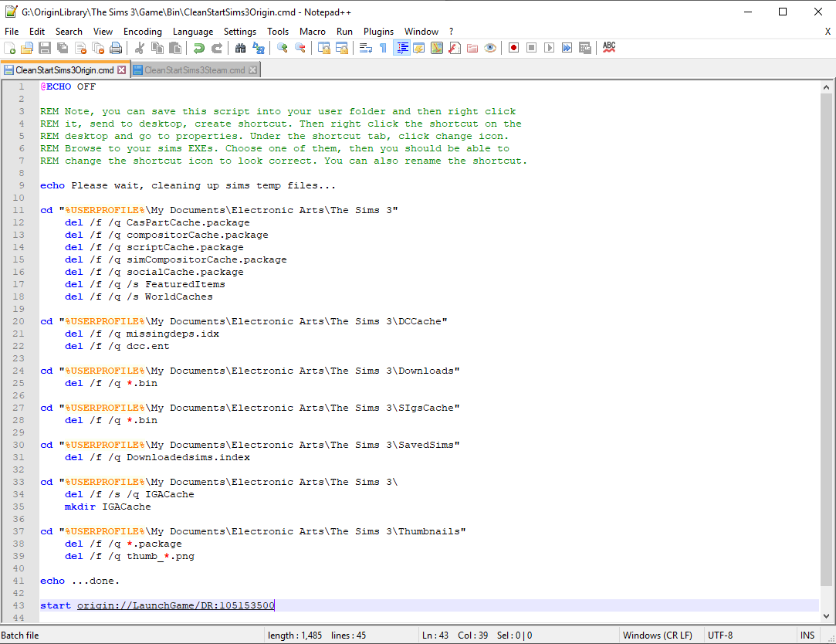This screenshot has height=644, width=836.
Task: Save the currently recorded macro
Action: [x=585, y=48]
